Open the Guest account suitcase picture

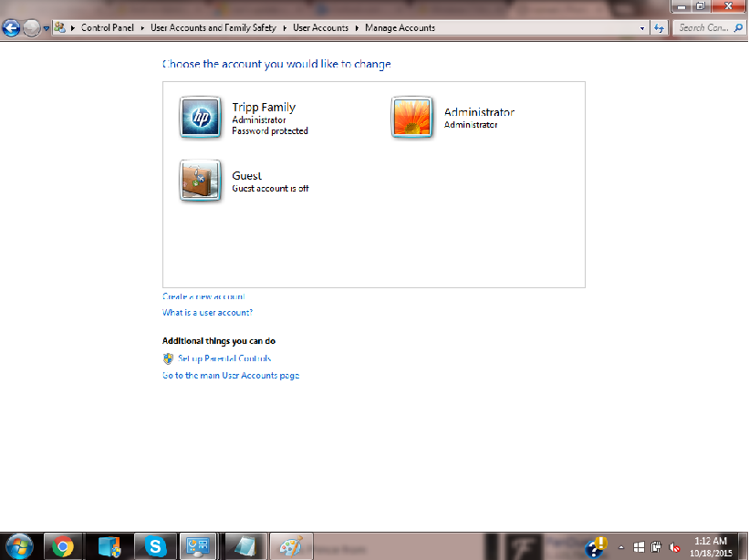pos(201,181)
